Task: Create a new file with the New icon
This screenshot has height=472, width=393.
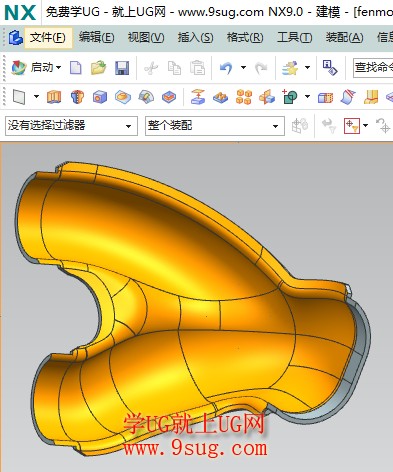Action: click(76, 68)
